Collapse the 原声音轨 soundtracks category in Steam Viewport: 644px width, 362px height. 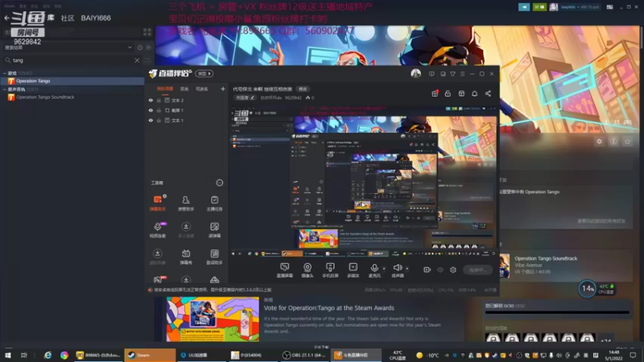point(5,89)
